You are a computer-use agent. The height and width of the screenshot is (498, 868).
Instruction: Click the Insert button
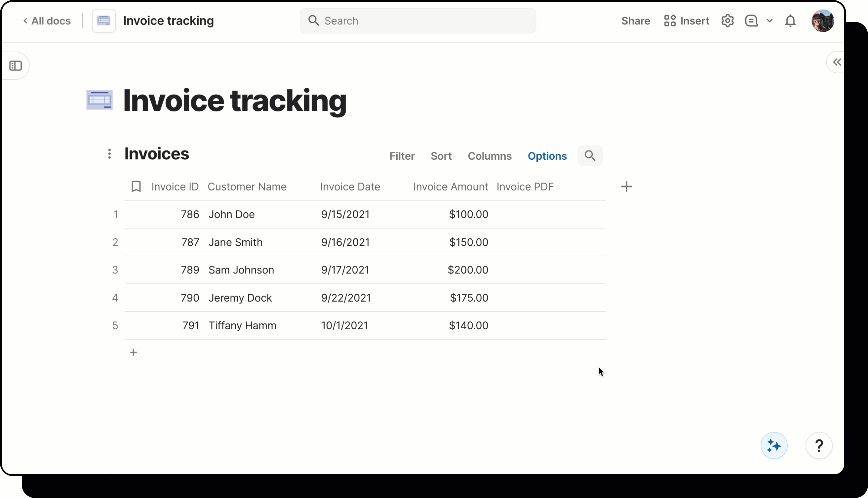point(687,21)
